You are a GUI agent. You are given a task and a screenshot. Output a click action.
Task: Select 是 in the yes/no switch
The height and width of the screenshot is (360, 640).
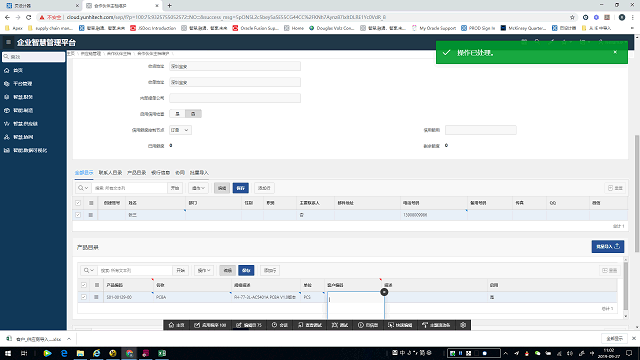coord(177,114)
